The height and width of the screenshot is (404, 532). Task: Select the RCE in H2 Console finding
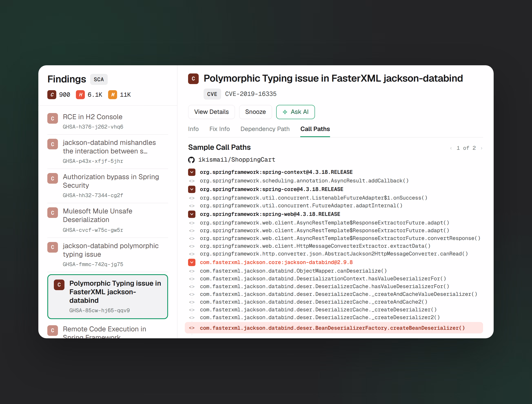(108, 121)
